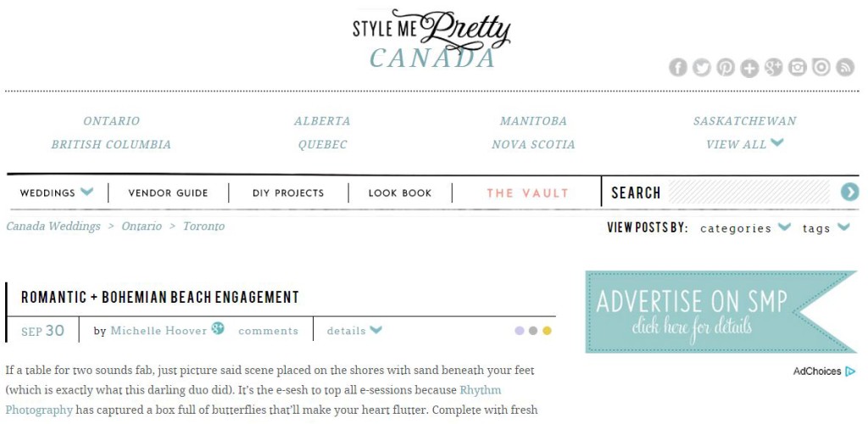868x424 pixels.
Task: Expand the Weddings dropdown menu
Action: (x=86, y=192)
